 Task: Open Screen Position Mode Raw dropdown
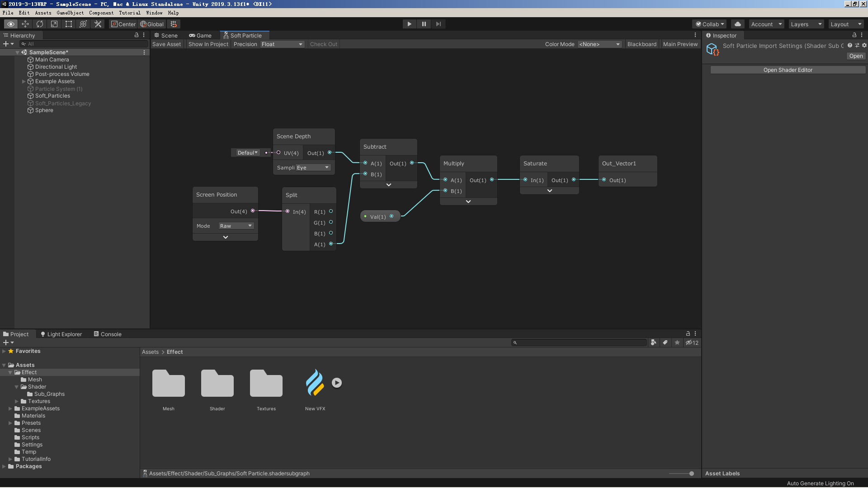(x=236, y=225)
